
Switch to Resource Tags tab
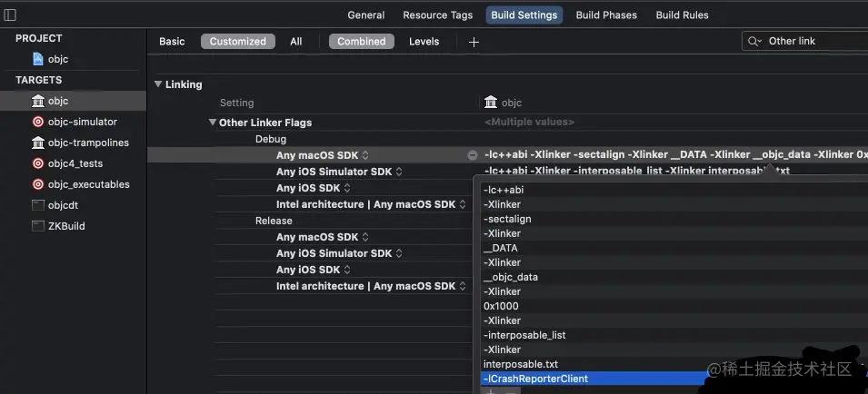pos(437,15)
